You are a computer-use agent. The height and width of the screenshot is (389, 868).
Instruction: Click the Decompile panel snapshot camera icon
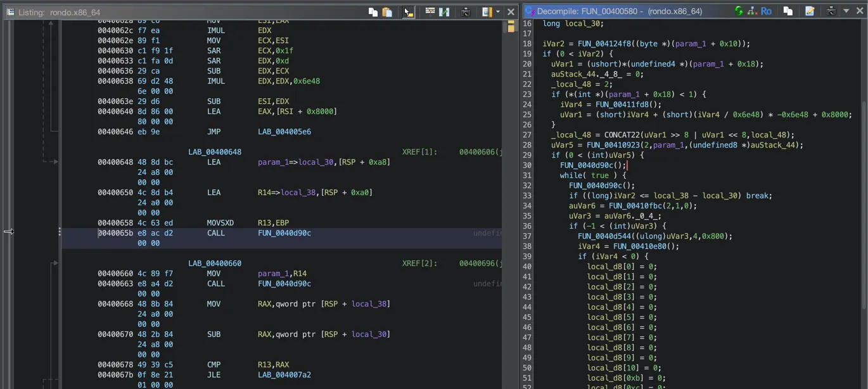click(x=831, y=11)
